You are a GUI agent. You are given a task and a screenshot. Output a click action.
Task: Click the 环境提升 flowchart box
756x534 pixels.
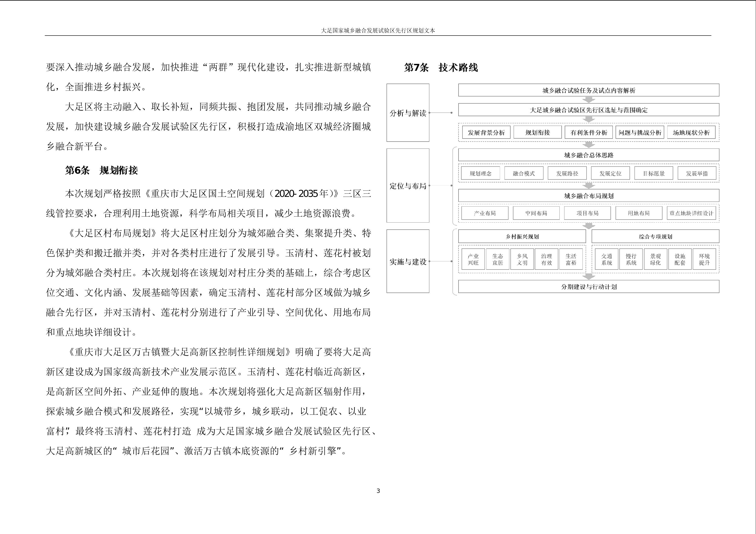click(704, 259)
